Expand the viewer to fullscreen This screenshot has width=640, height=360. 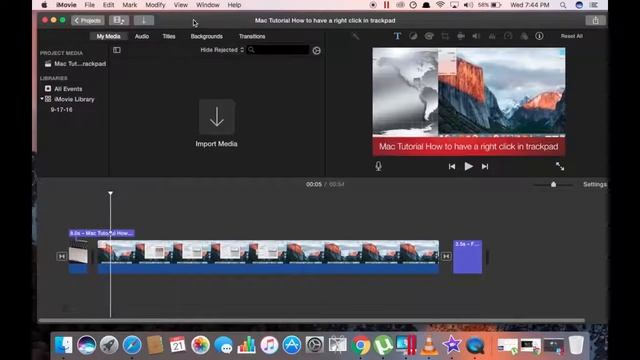click(x=560, y=166)
